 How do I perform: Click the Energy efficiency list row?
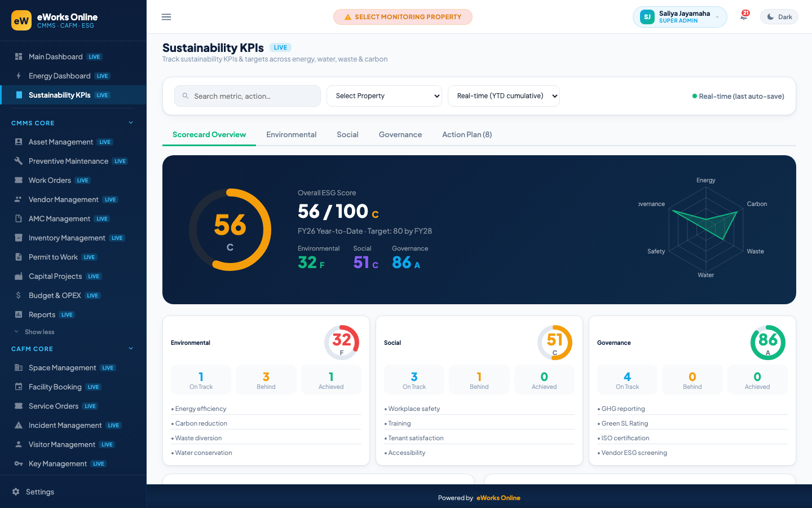pyautogui.click(x=266, y=409)
